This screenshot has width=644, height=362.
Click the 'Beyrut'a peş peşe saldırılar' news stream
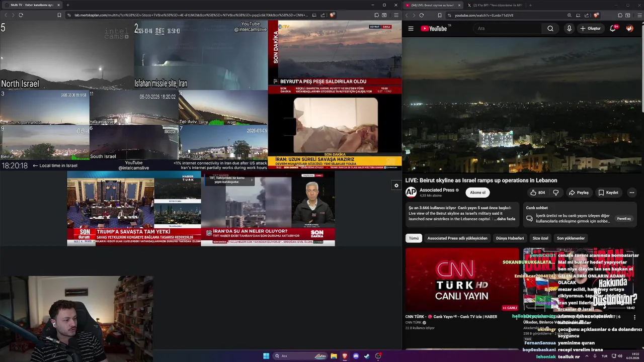click(335, 57)
